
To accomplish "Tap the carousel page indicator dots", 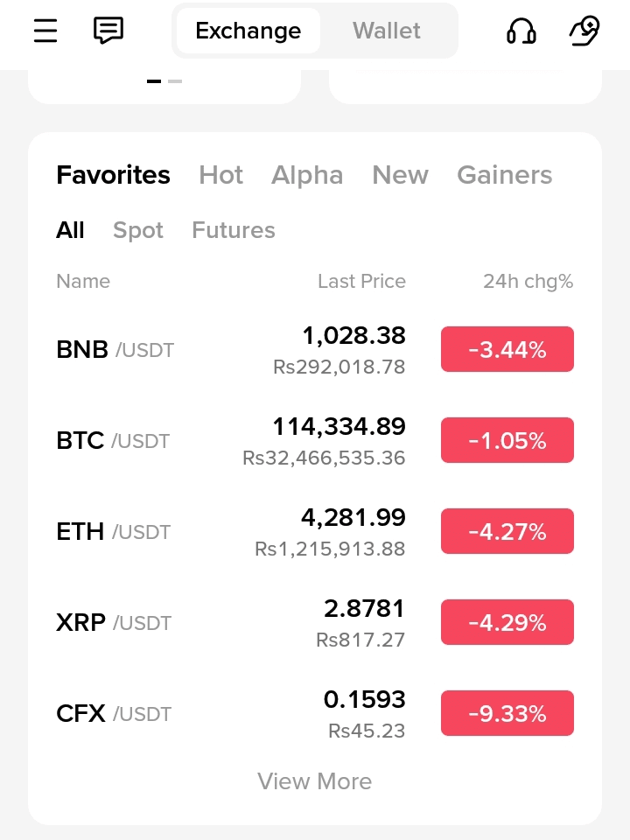I will click(x=164, y=81).
